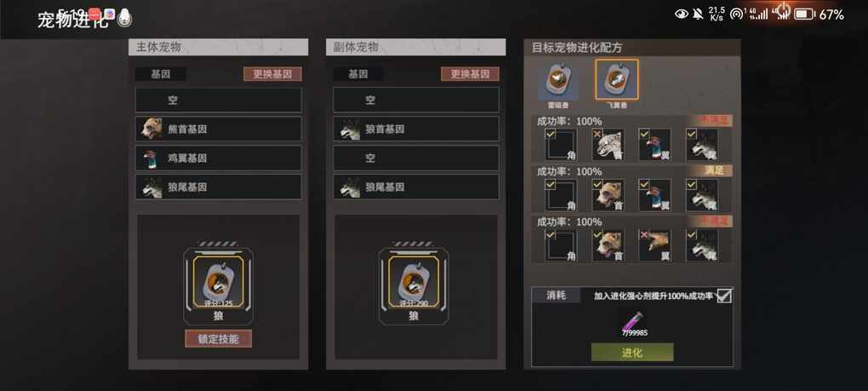The image size is (868, 391).
Task: Select the 副体宠物 panel header
Action: [416, 47]
